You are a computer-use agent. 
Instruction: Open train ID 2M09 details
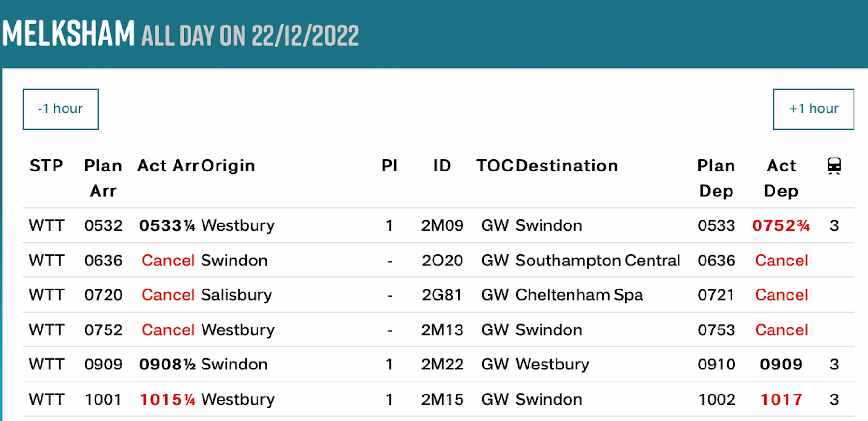click(x=442, y=225)
